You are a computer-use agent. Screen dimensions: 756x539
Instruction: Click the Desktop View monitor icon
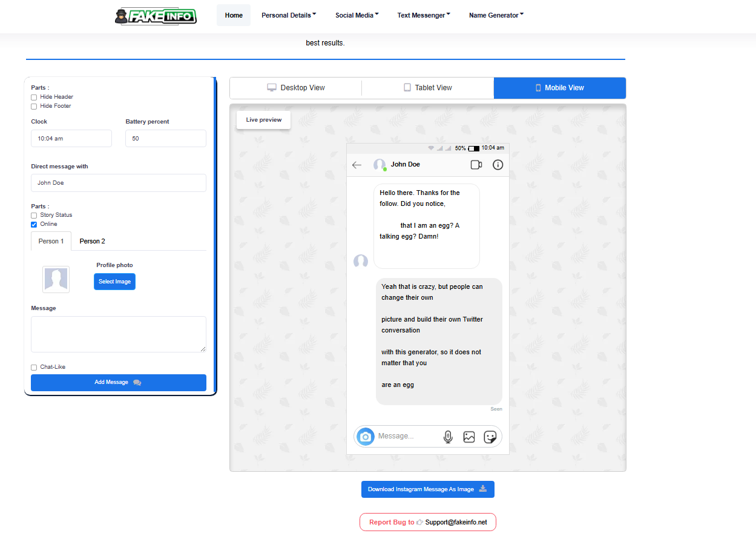point(272,88)
